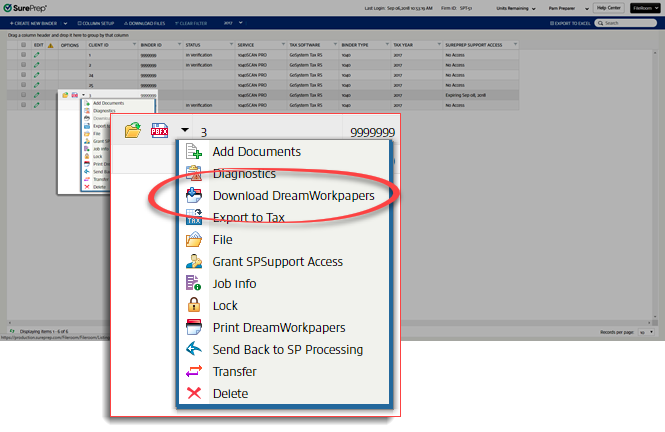Check the box for client ID 1

[x=23, y=55]
